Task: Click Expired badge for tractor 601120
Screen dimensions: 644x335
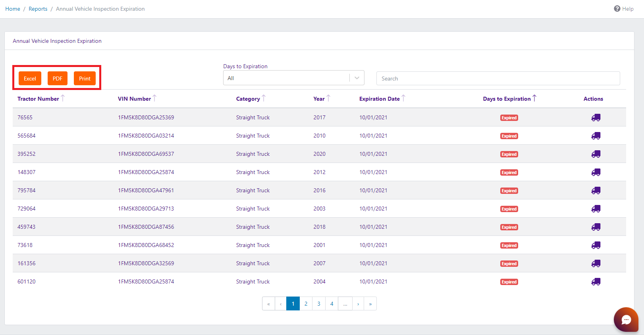Action: click(509, 282)
